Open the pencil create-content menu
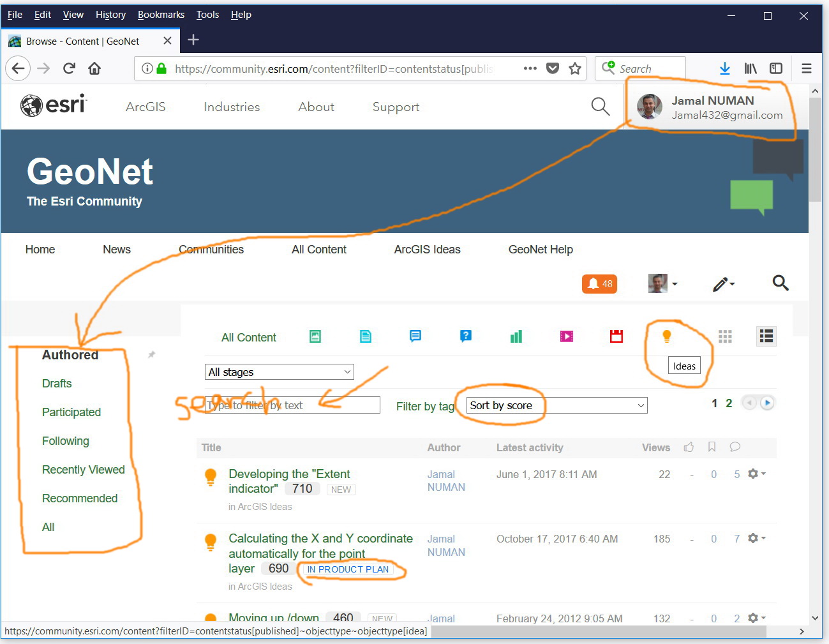This screenshot has height=644, width=829. [724, 283]
